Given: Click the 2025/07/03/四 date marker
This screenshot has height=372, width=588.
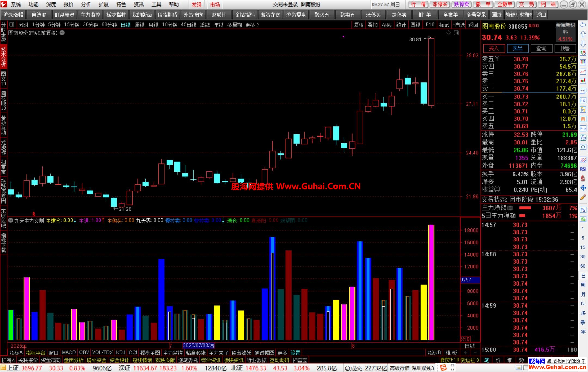Looking at the screenshot, I should 198,346.
